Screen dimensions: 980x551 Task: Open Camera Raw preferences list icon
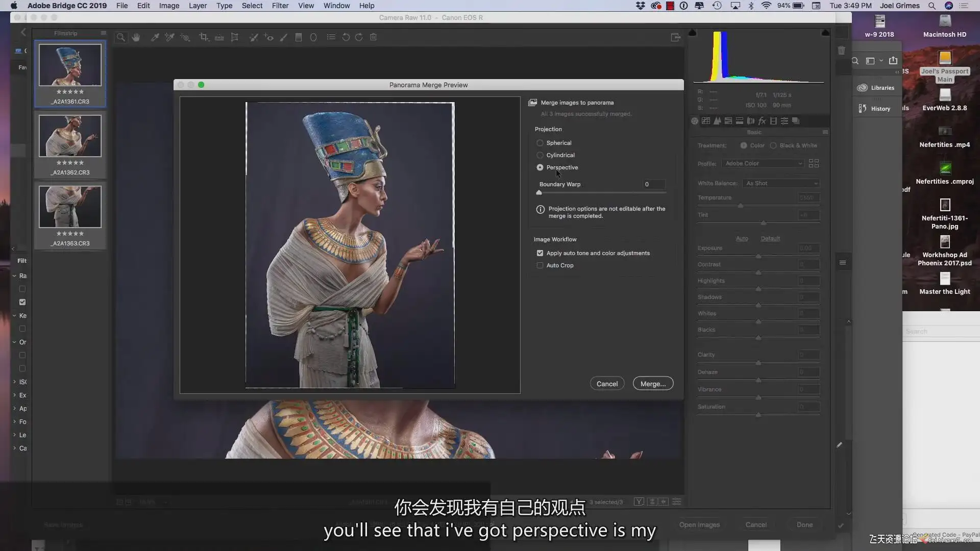pyautogui.click(x=331, y=37)
